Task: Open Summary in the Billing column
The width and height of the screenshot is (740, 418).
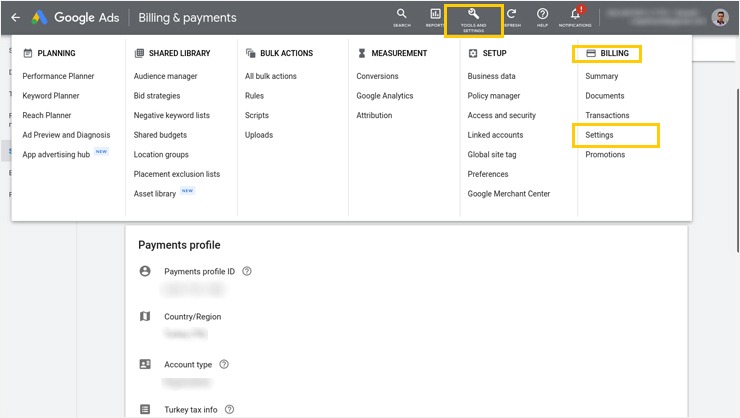Action: click(x=602, y=76)
